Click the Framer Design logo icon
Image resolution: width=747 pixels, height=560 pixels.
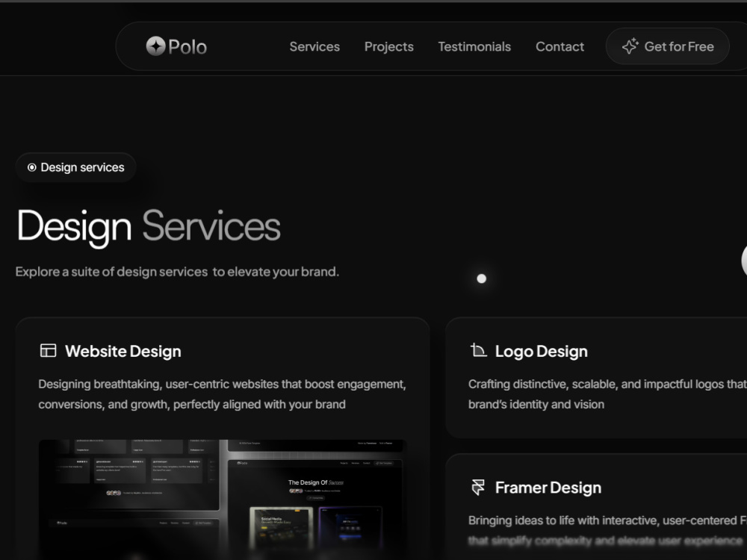coord(478,487)
